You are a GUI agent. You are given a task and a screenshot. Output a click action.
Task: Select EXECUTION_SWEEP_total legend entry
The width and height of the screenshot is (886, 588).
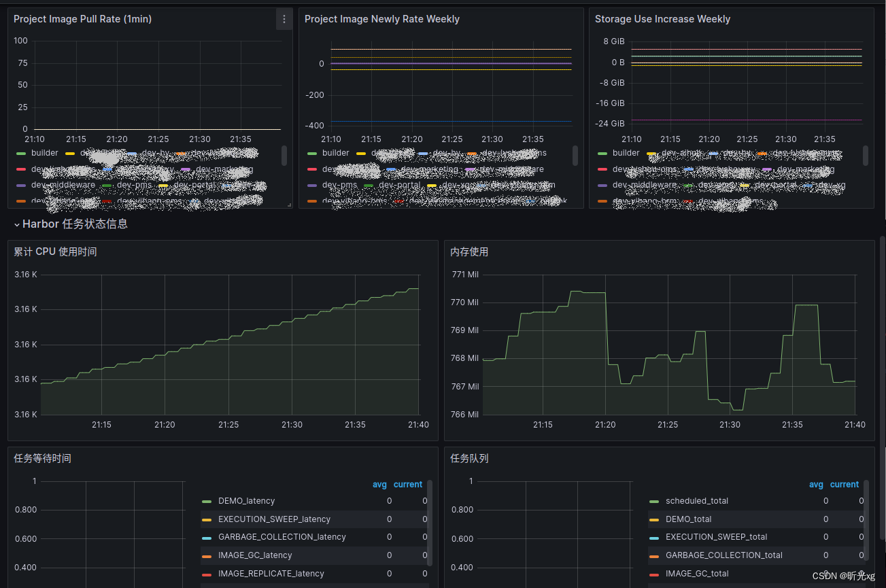(x=717, y=537)
